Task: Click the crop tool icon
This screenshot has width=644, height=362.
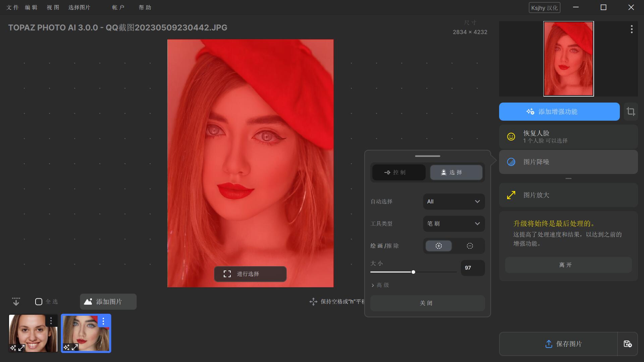Action: [631, 112]
